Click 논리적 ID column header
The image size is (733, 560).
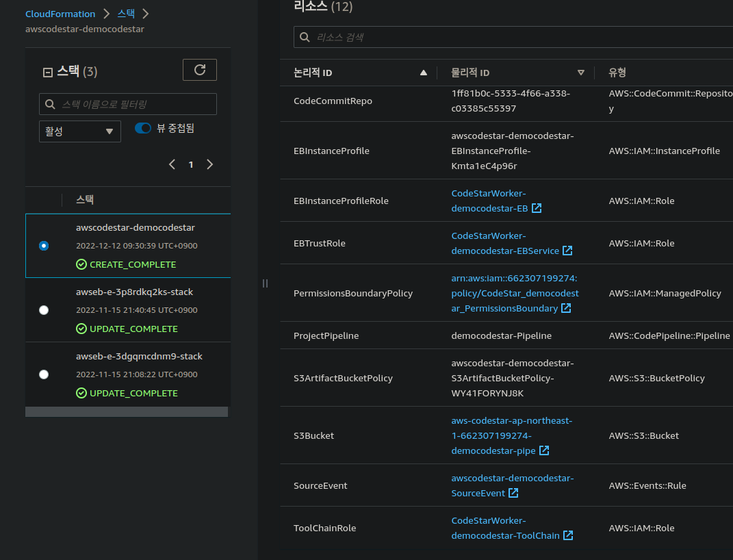[x=313, y=73]
